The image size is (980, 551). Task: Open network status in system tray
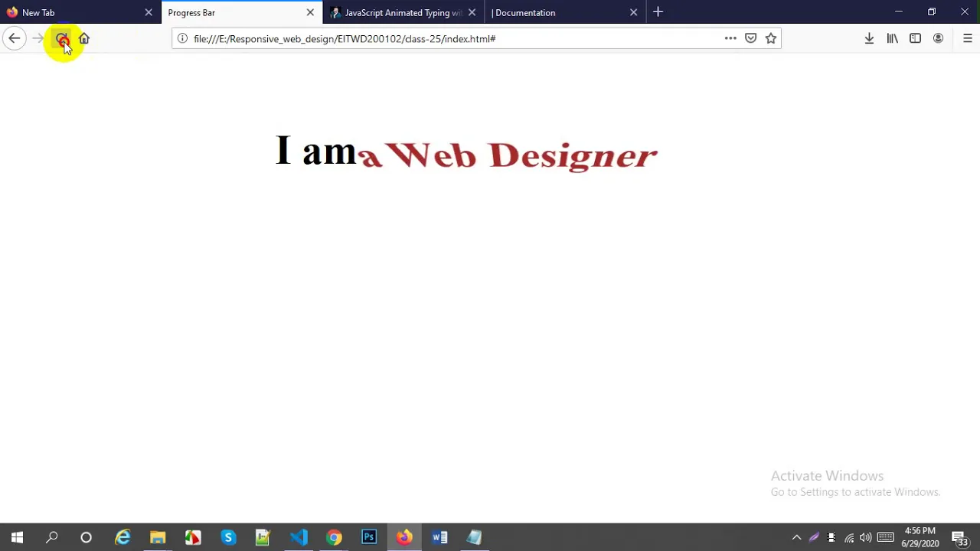coord(849,537)
